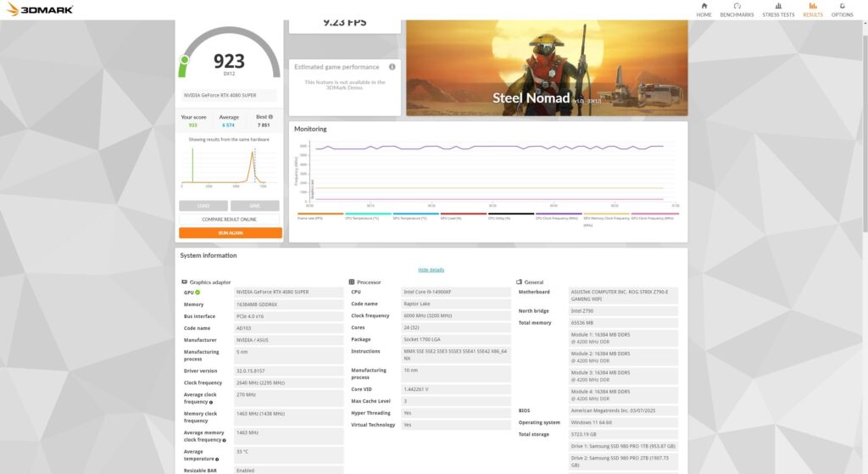This screenshot has width=868, height=474.
Task: Click the Average temperature info icon
Action: pyautogui.click(x=217, y=459)
